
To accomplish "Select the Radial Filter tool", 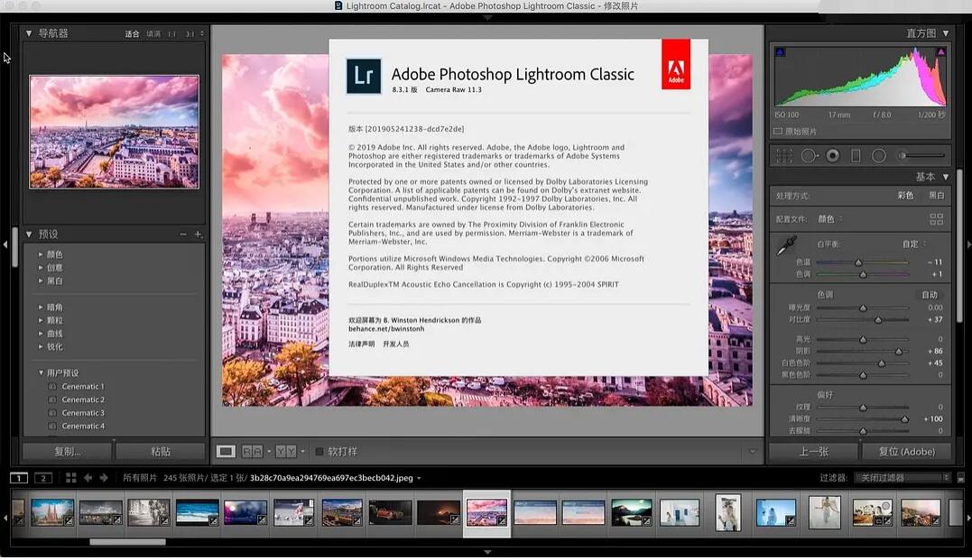I will tap(879, 156).
